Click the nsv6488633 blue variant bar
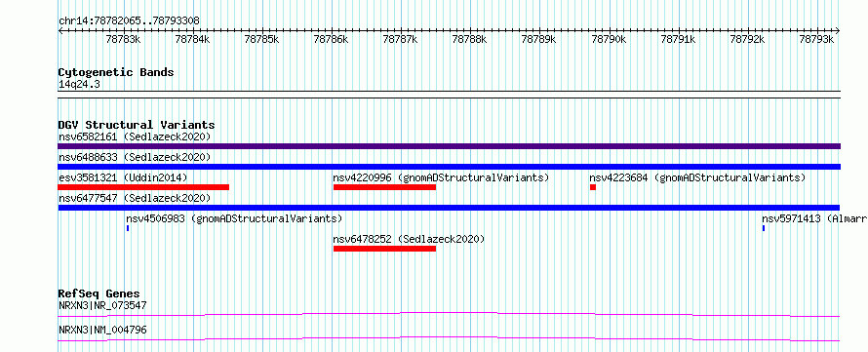This screenshot has height=352, width=868. click(449, 167)
